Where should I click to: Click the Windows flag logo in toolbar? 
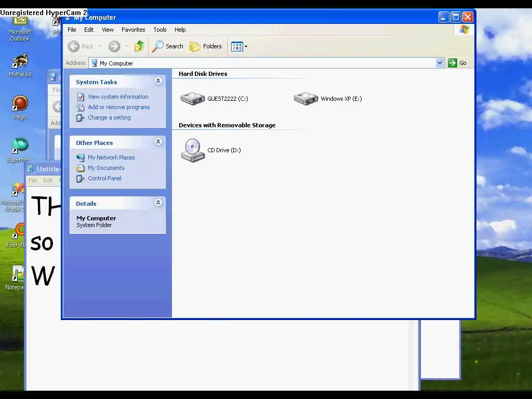pos(464,30)
